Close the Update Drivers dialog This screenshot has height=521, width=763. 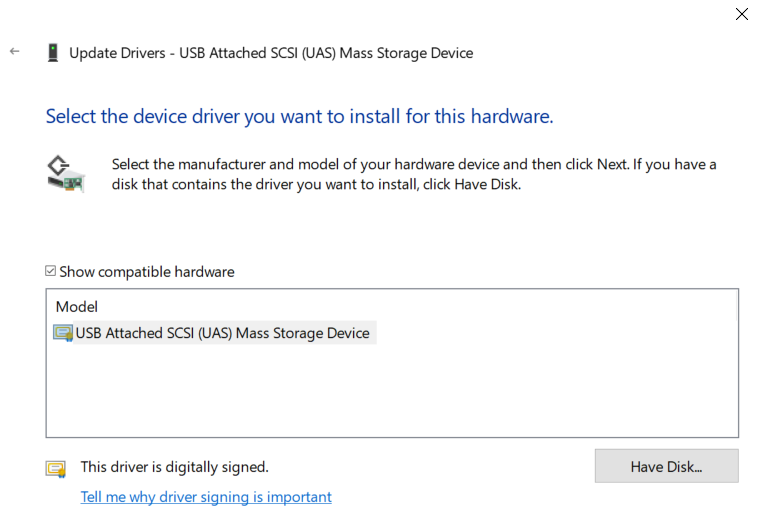click(x=741, y=14)
